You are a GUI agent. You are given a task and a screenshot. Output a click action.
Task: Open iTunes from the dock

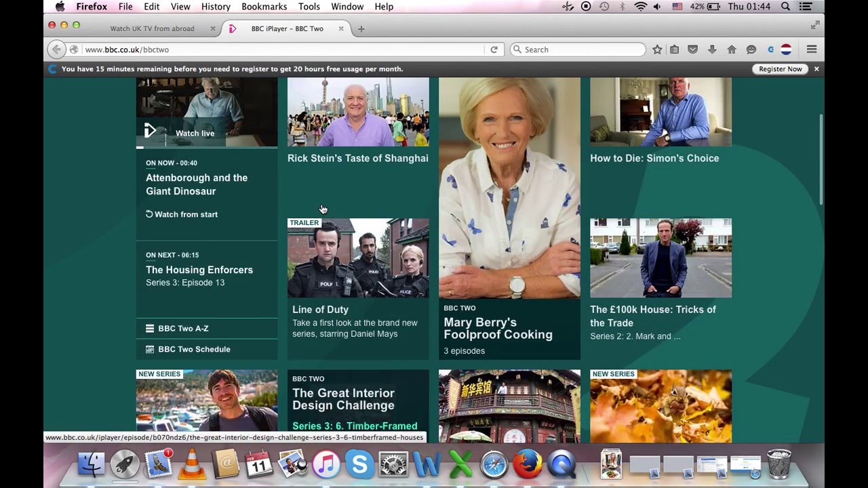[x=326, y=465]
